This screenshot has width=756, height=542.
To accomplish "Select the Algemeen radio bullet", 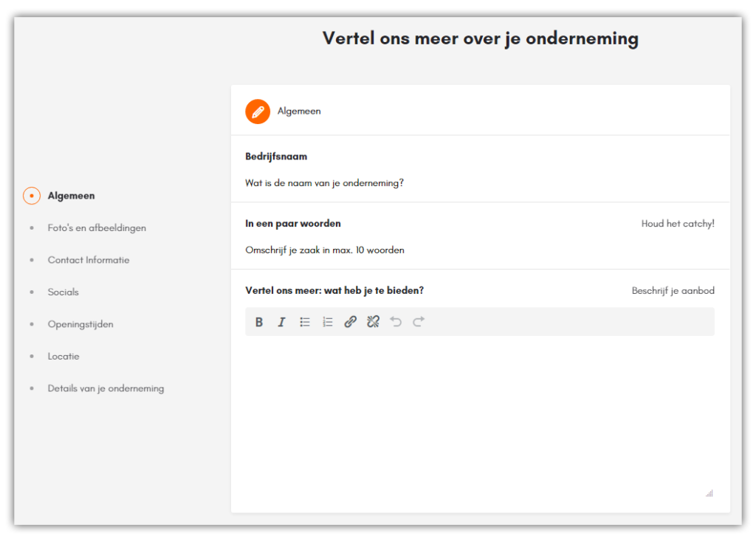I will coord(31,196).
